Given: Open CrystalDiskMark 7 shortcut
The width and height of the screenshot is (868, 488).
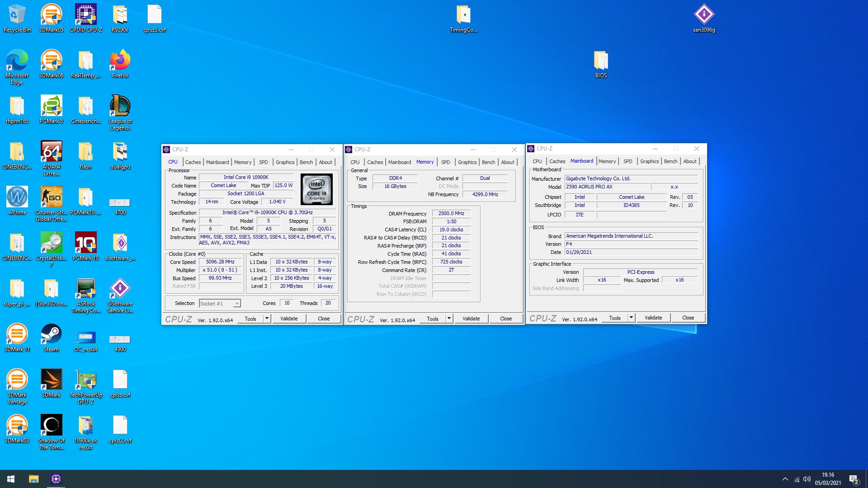Looking at the screenshot, I should (51, 249).
